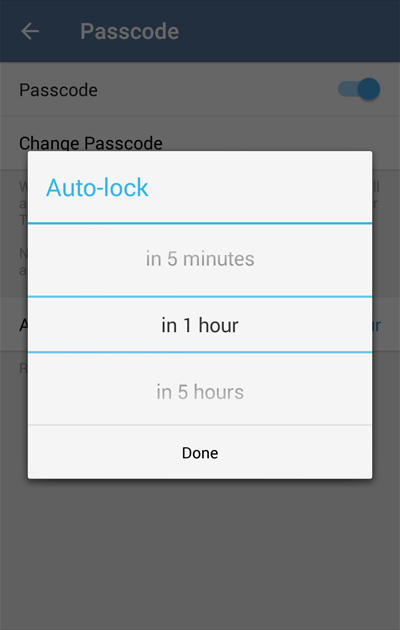Click the gray divider above Done
This screenshot has width=400, height=630.
[x=200, y=425]
